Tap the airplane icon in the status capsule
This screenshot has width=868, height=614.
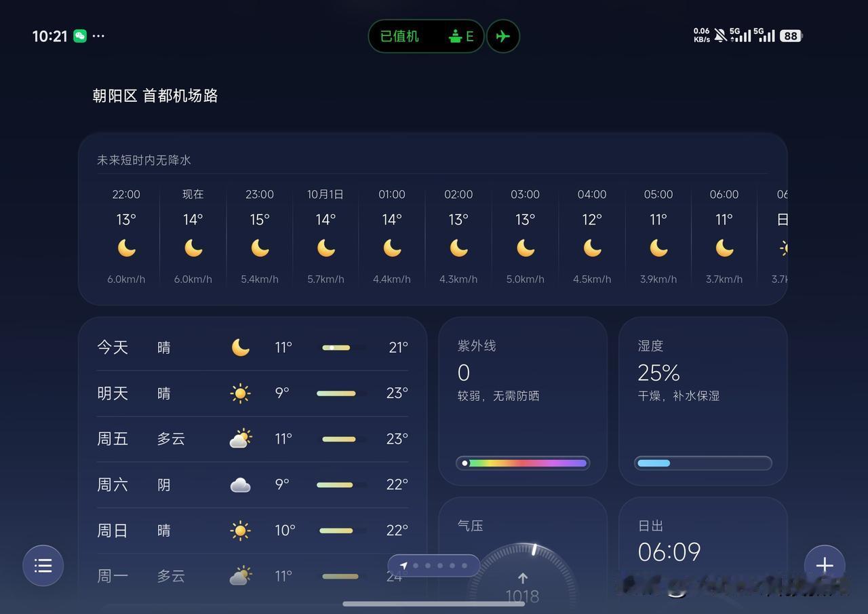click(502, 36)
